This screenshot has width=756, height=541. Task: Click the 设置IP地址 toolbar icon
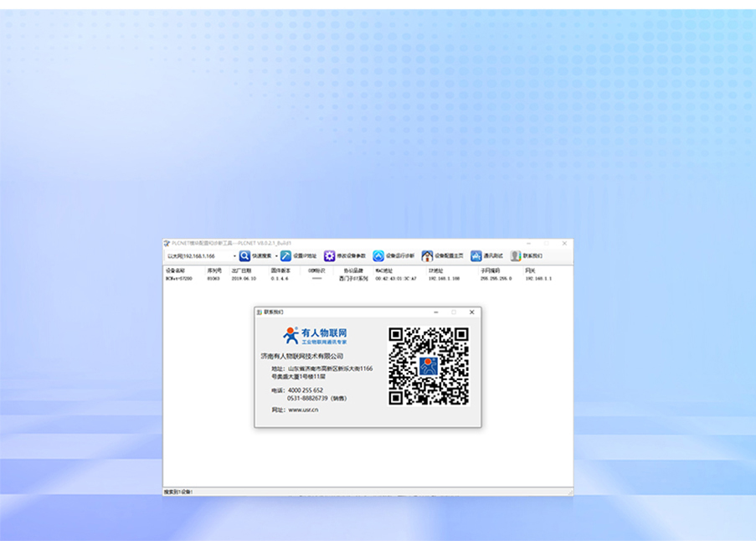(286, 256)
